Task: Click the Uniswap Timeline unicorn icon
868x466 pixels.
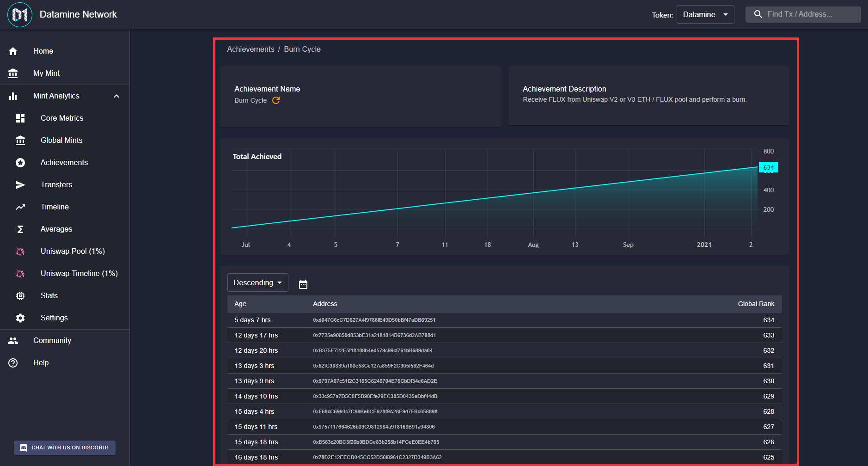Action: 20,274
